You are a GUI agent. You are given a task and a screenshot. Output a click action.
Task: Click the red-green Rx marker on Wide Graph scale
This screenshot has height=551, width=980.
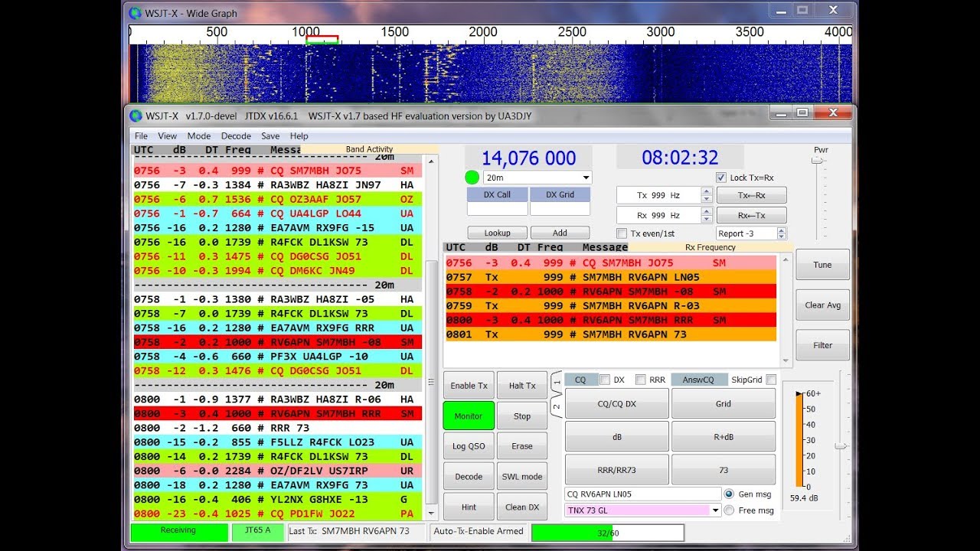[x=322, y=40]
